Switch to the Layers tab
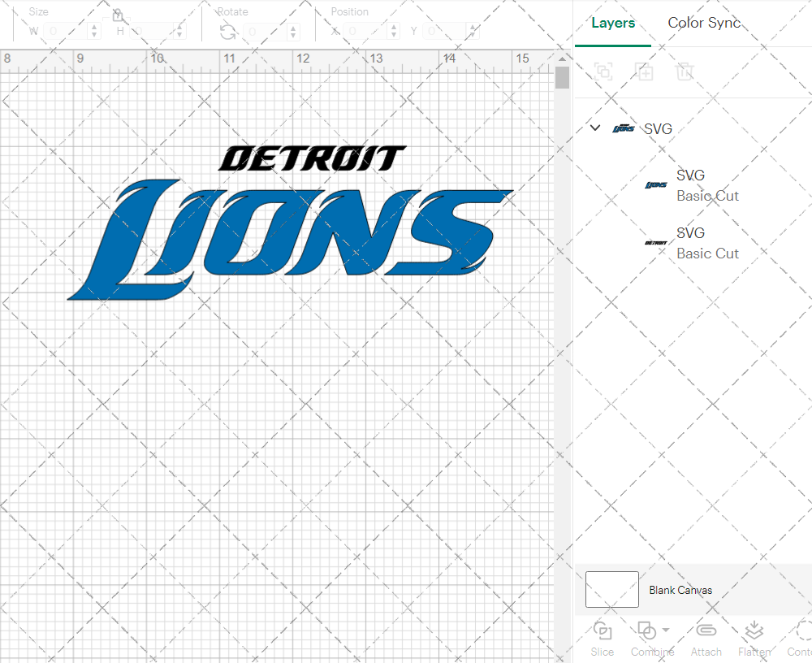 (612, 23)
